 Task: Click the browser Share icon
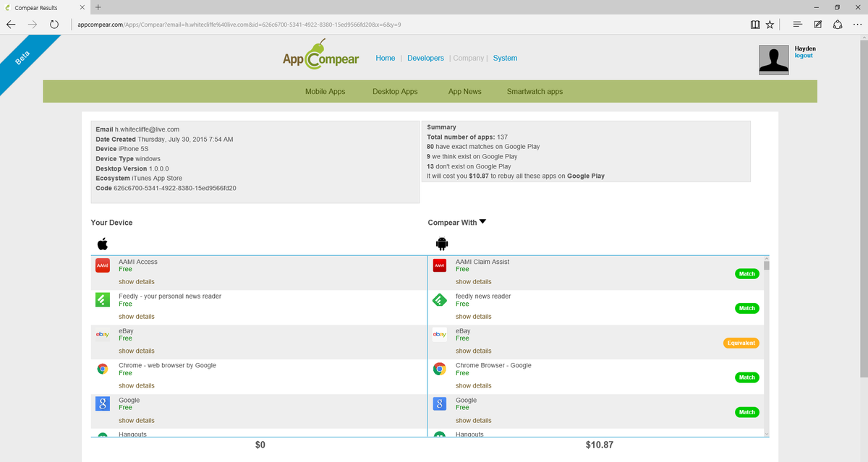coord(837,24)
